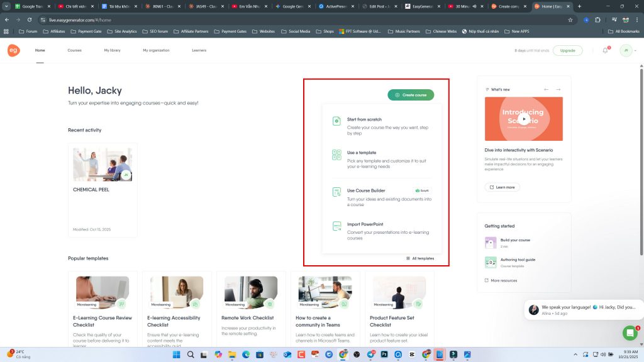Bookmark this page with star icon
This screenshot has width=644, height=362.
[570, 19]
